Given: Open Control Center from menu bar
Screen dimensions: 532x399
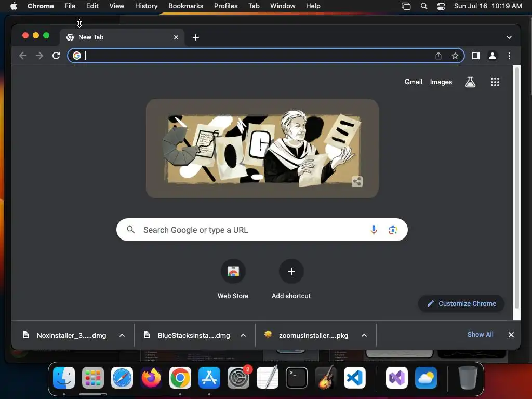Looking at the screenshot, I should coord(441,6).
